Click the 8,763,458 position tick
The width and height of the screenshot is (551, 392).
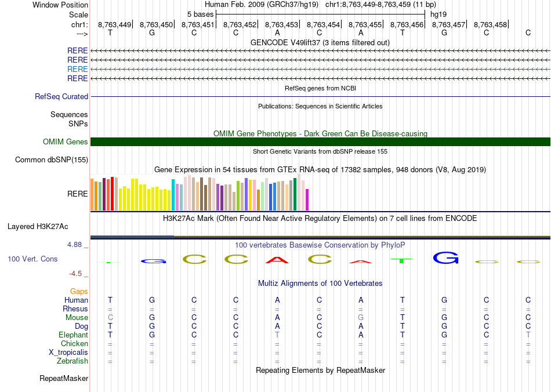pos(491,24)
